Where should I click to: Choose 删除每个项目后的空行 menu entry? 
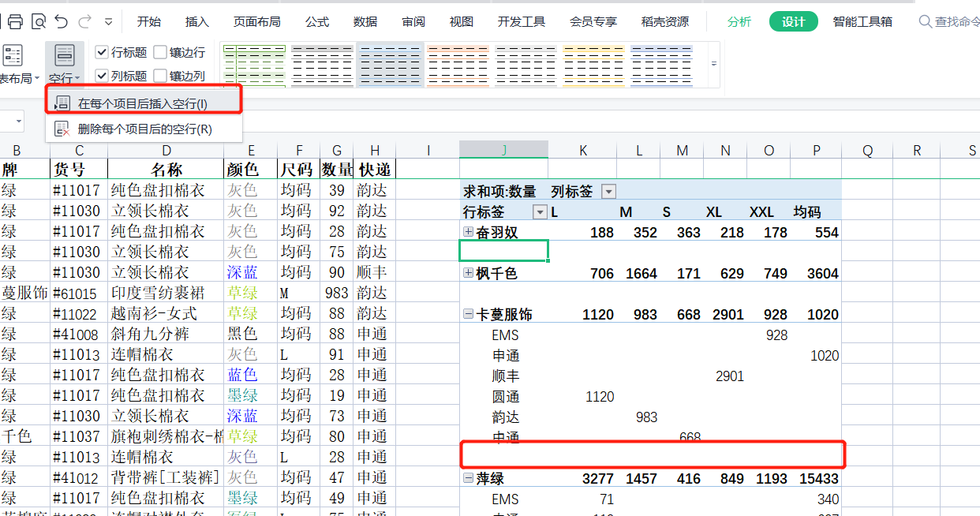click(x=144, y=129)
